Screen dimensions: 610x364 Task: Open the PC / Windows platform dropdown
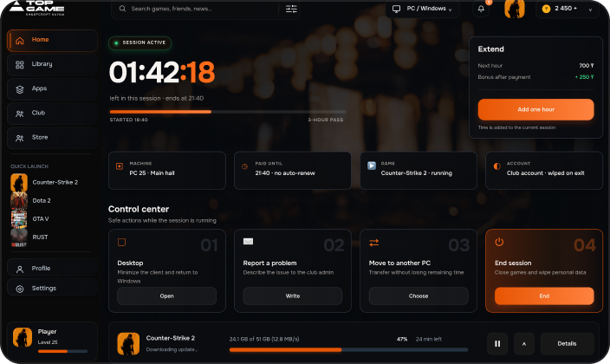(423, 9)
